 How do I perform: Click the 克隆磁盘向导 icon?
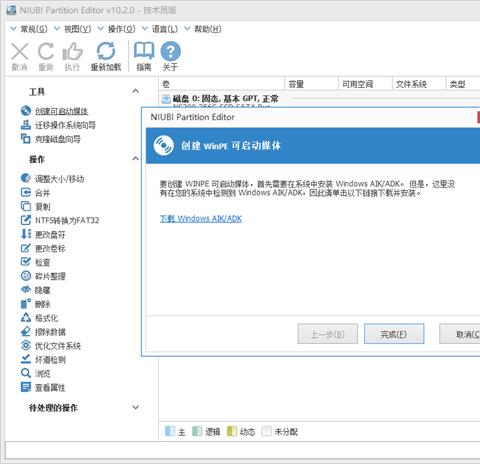click(26, 138)
